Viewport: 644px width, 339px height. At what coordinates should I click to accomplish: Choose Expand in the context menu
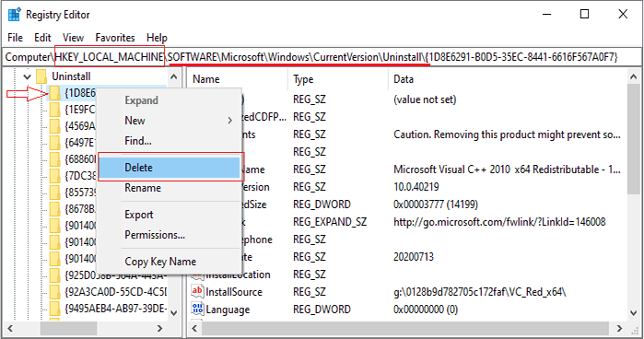[141, 100]
